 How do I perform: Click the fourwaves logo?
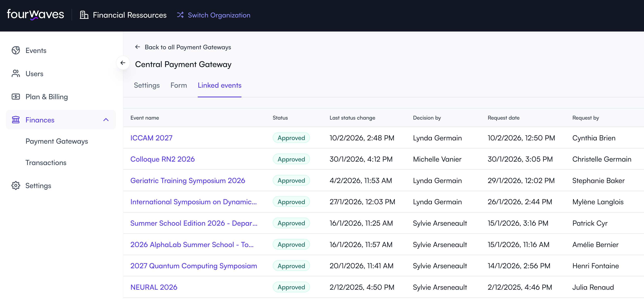click(35, 15)
